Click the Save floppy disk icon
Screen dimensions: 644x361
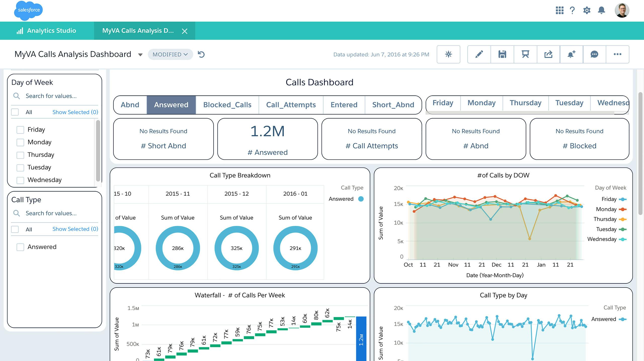[x=502, y=54]
